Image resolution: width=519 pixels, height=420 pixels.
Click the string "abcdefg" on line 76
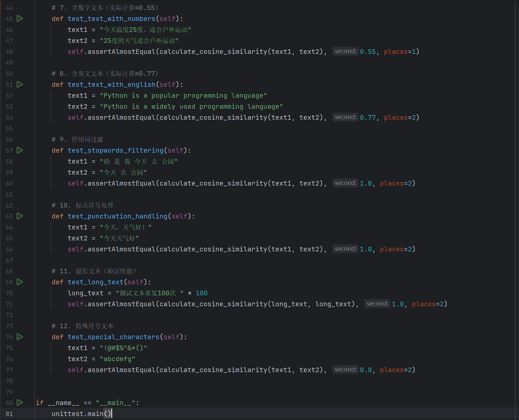(118, 359)
